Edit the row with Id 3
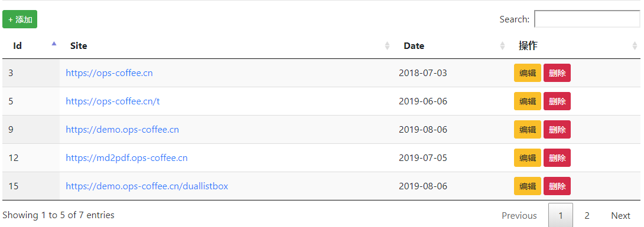This screenshot has width=644, height=227. click(x=528, y=73)
